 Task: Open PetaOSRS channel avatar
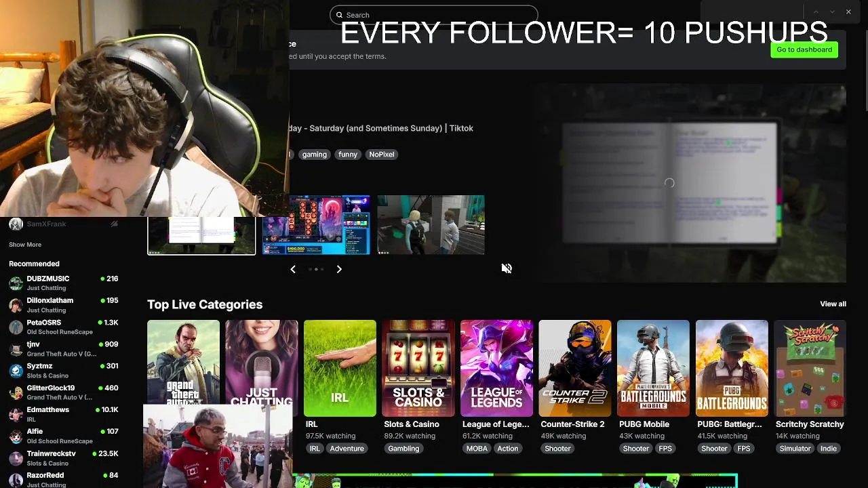16,327
